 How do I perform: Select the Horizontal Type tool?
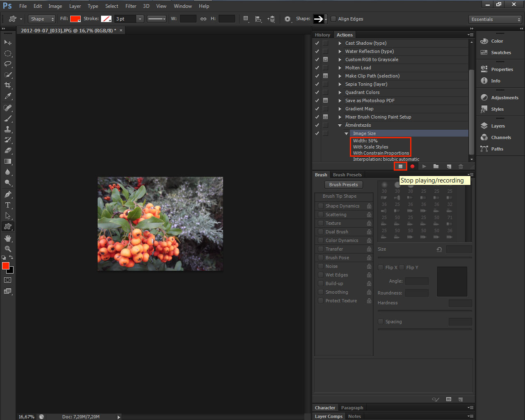point(8,205)
